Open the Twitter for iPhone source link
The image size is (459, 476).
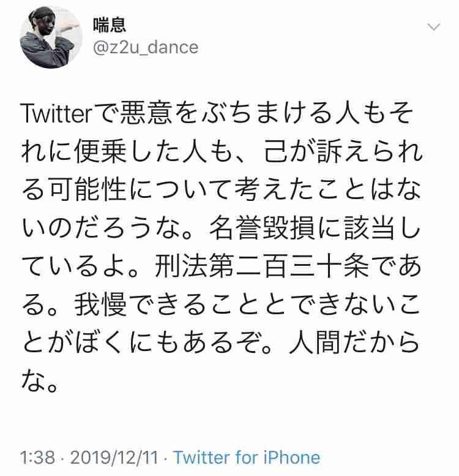click(247, 457)
